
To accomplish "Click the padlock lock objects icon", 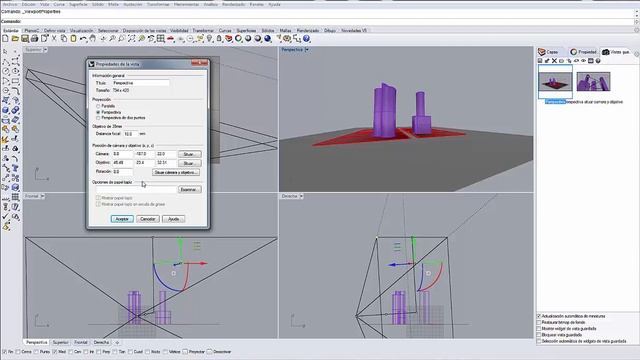I will tap(219, 39).
